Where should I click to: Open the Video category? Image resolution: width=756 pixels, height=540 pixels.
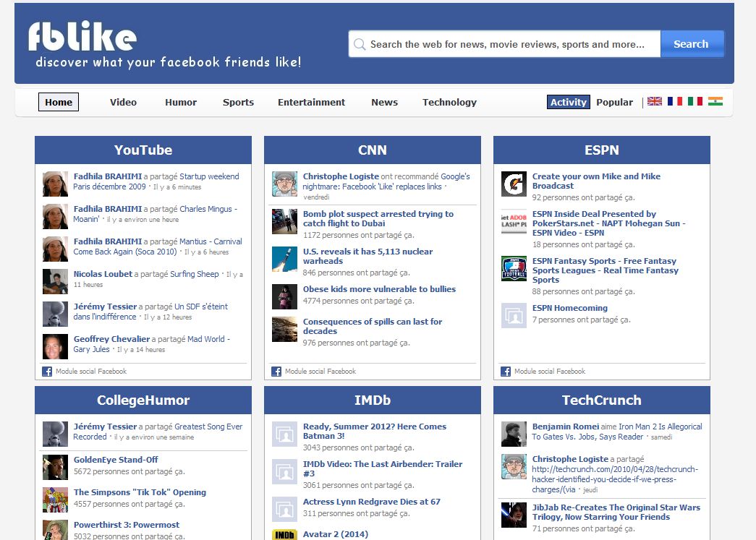[x=123, y=102]
